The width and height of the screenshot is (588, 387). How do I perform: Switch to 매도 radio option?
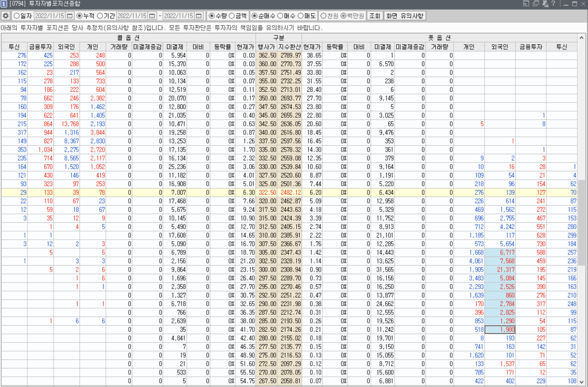tap(301, 16)
